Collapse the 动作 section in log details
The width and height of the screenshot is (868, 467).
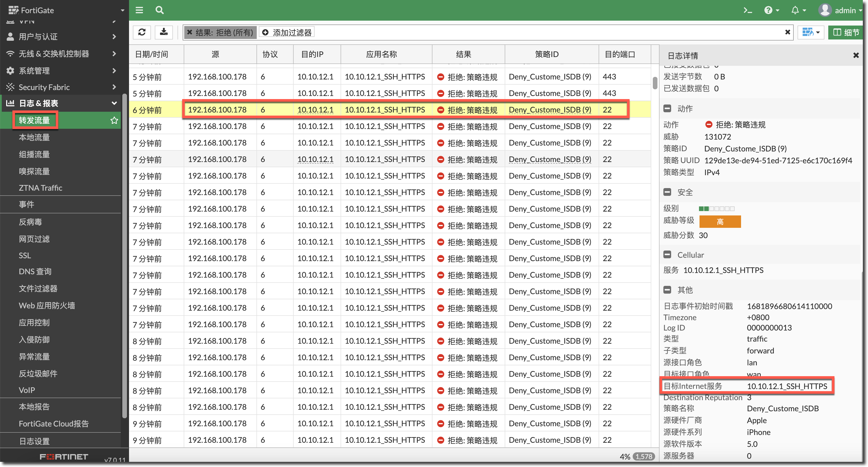point(667,109)
